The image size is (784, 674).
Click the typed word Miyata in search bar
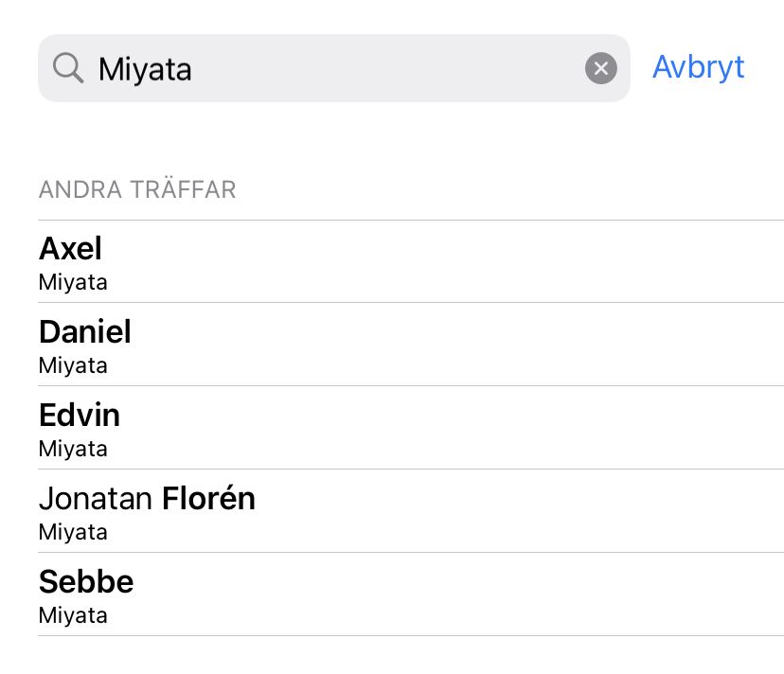click(145, 69)
